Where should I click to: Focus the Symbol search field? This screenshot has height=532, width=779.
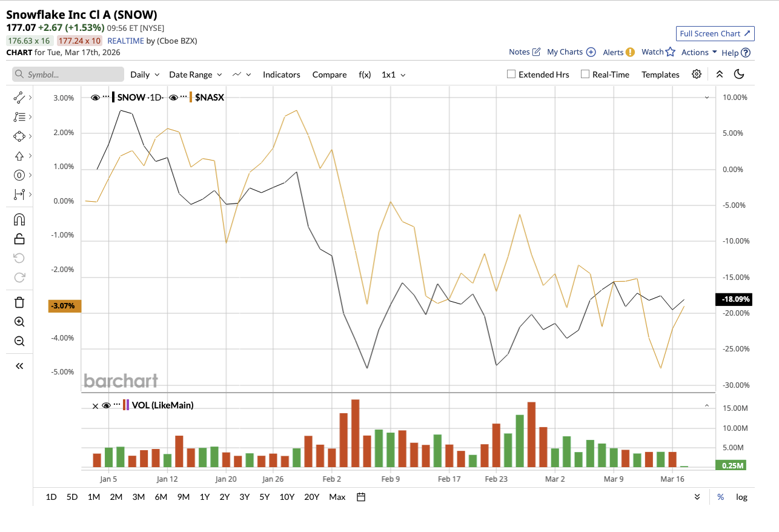point(68,74)
